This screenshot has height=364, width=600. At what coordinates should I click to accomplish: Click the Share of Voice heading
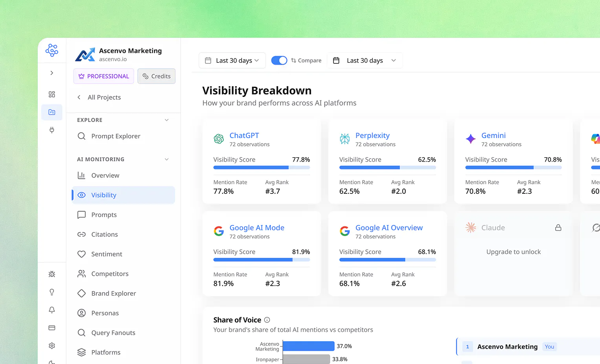(237, 320)
